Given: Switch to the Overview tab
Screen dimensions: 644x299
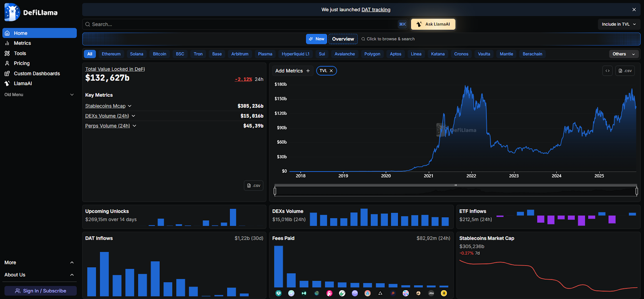Looking at the screenshot, I should tap(343, 39).
